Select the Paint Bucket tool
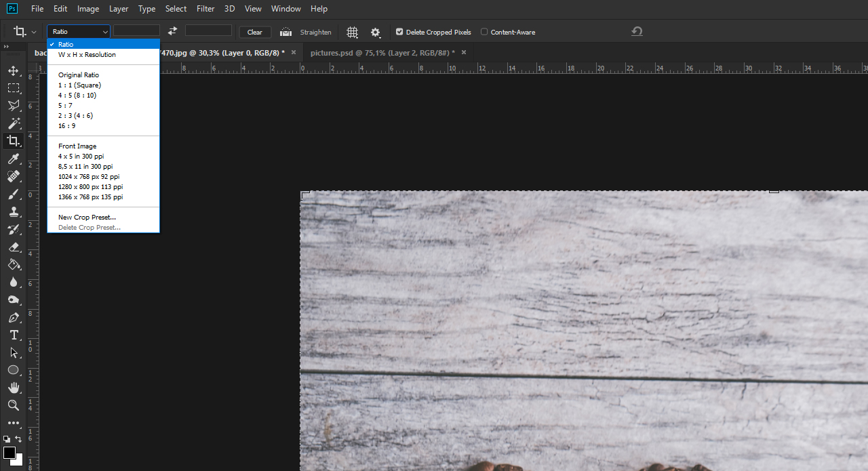868x471 pixels. (14, 264)
